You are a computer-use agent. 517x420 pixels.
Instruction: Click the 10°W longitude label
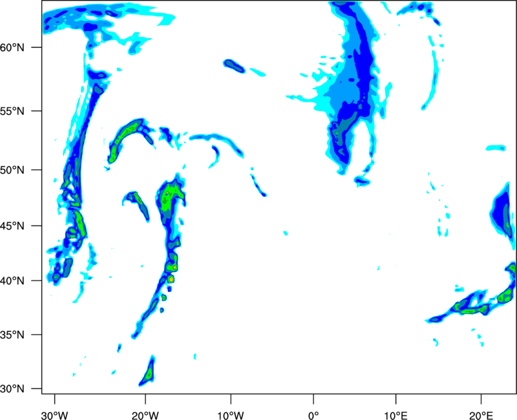click(231, 415)
